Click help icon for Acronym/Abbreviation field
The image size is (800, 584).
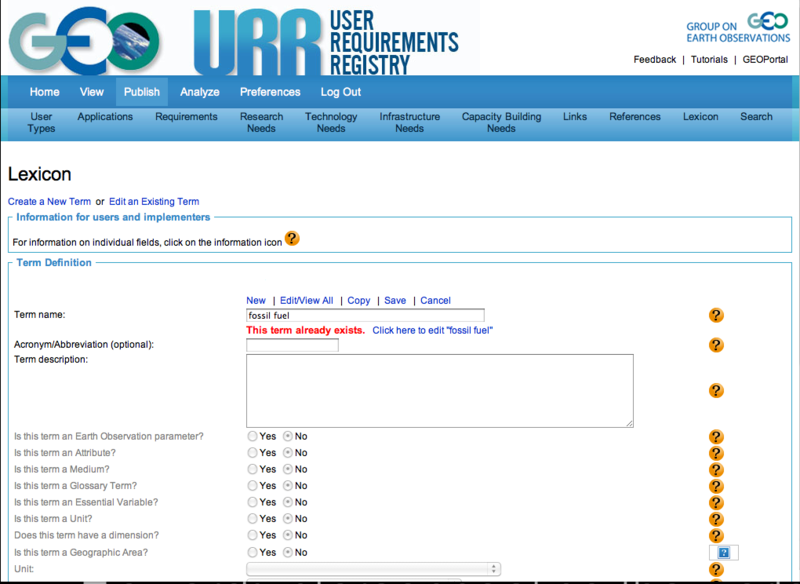(716, 345)
